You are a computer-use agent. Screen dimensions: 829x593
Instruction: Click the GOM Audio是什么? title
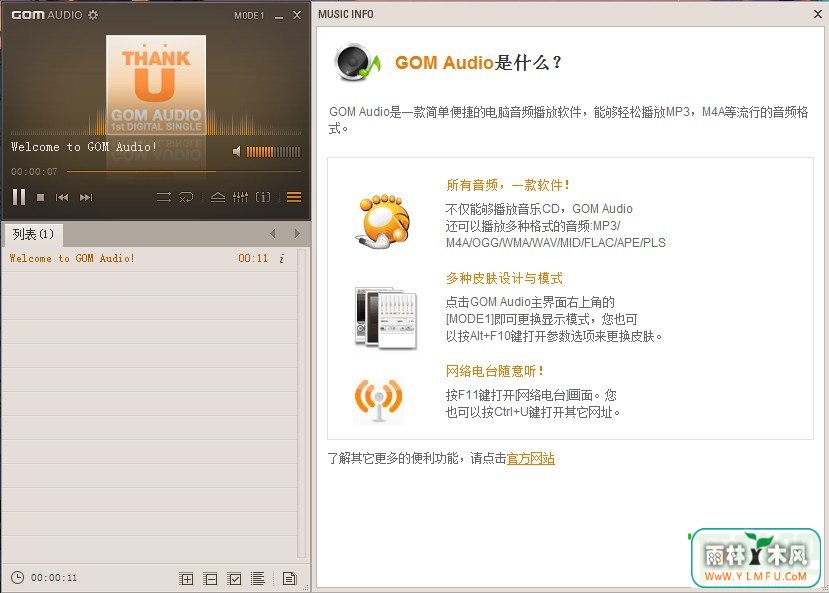coord(478,62)
